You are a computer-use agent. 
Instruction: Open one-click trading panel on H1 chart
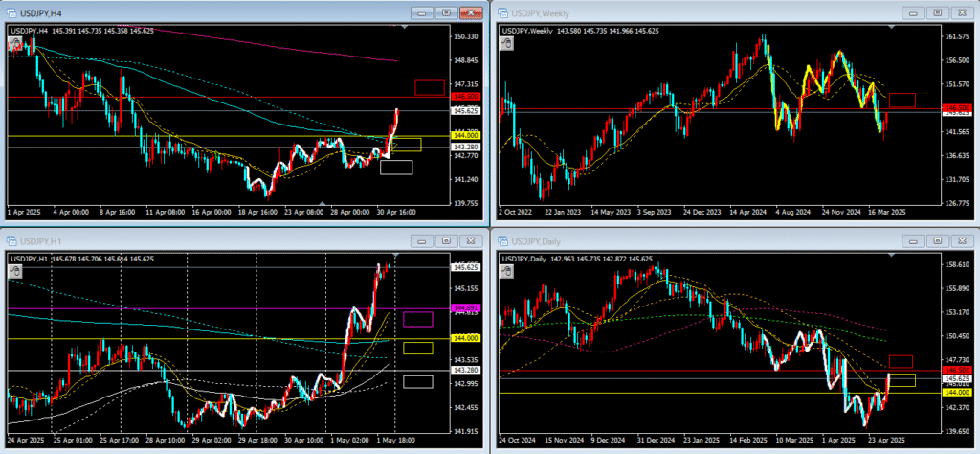click(16, 272)
